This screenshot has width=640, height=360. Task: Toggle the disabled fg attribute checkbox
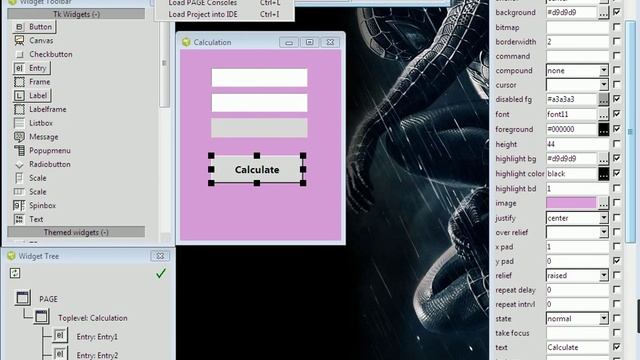616,99
